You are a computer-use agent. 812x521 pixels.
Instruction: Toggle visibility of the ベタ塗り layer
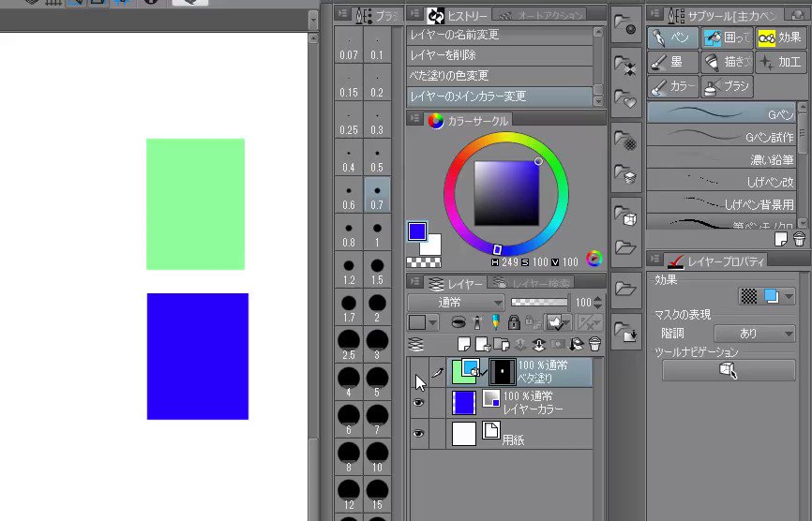(419, 373)
